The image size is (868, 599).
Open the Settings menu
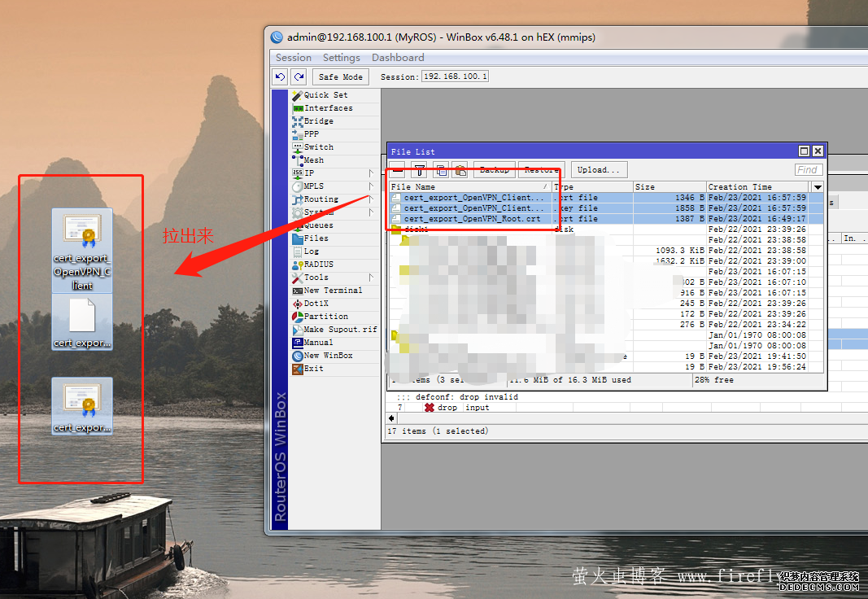(341, 58)
